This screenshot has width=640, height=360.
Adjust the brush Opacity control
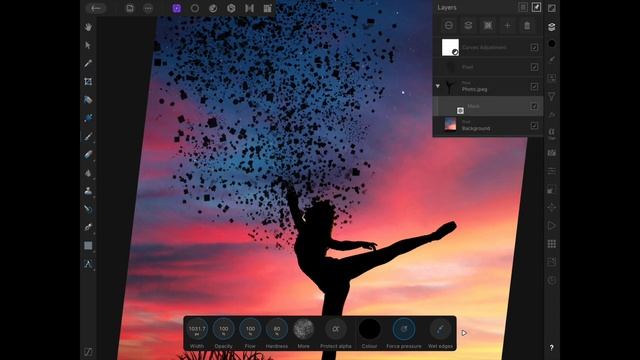click(x=224, y=329)
